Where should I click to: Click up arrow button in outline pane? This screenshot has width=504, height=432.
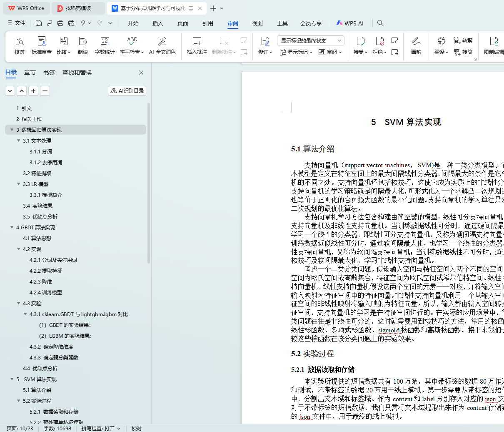tap(22, 90)
